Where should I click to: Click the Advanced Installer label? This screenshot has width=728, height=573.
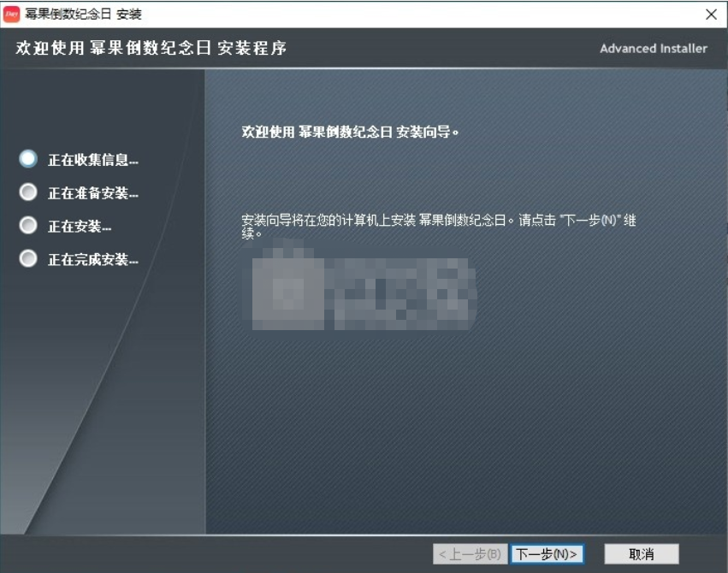[654, 48]
